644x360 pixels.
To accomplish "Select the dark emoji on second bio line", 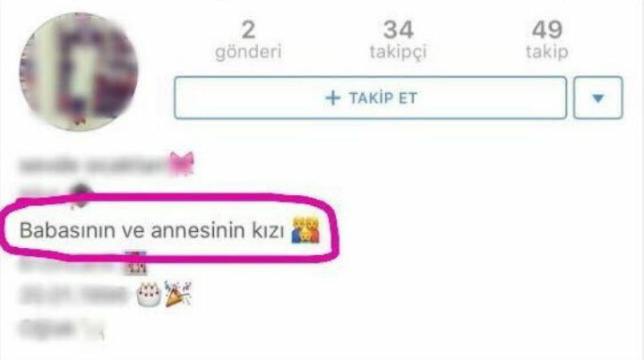I will tap(81, 194).
